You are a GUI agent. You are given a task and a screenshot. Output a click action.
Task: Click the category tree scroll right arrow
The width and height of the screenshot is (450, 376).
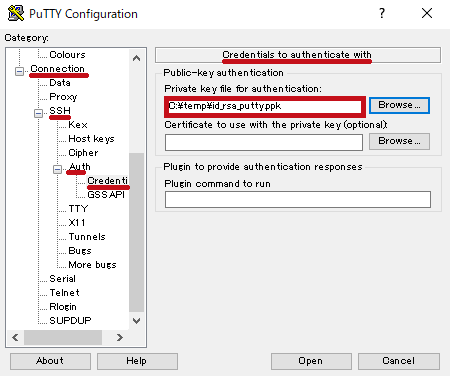(x=120, y=337)
